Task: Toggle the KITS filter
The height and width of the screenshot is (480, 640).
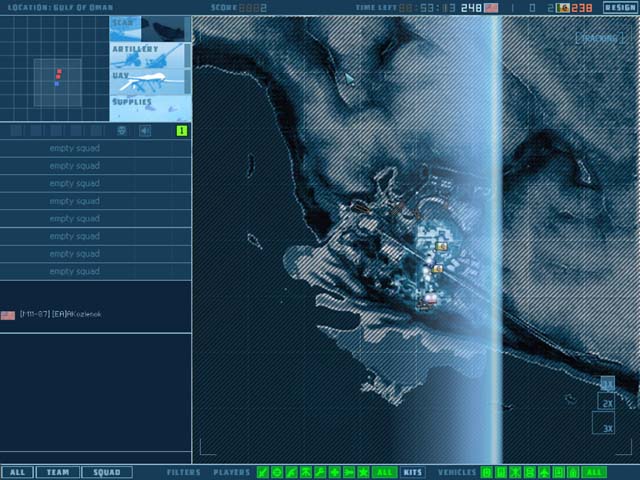Action: (x=412, y=472)
